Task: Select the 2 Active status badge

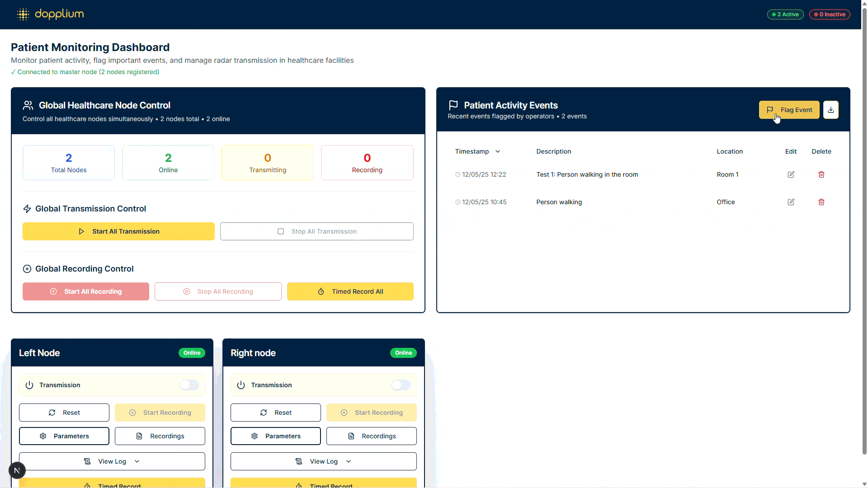Action: click(x=785, y=14)
